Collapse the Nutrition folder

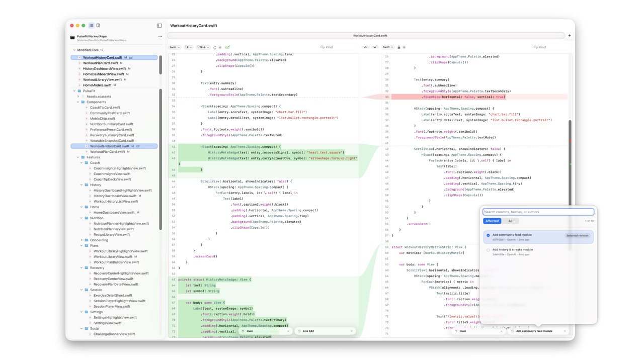pyautogui.click(x=82, y=218)
